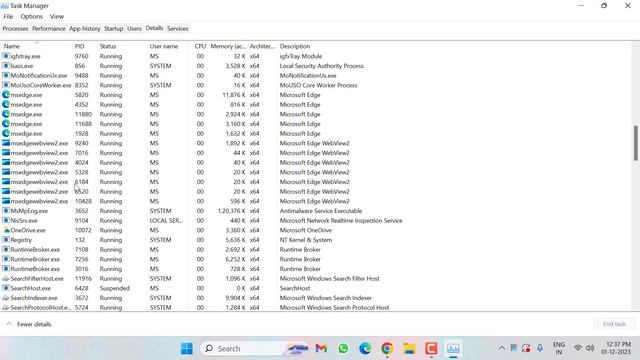The height and width of the screenshot is (360, 640).
Task: Switch to the Services tab
Action: click(178, 29)
